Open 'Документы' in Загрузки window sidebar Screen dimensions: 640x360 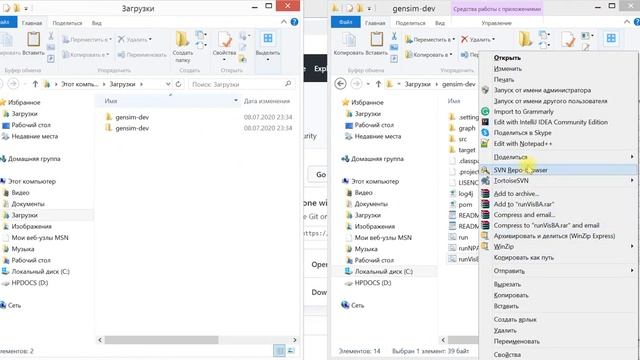28,204
